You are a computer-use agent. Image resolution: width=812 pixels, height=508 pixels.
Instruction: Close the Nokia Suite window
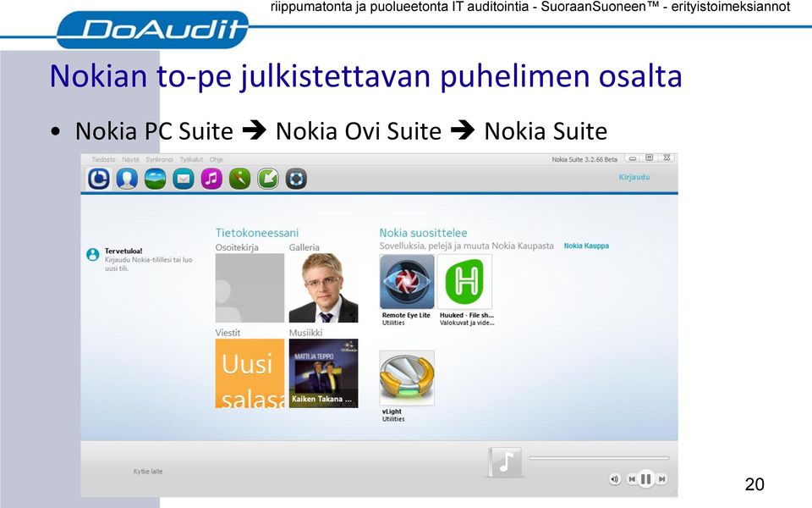(667, 157)
